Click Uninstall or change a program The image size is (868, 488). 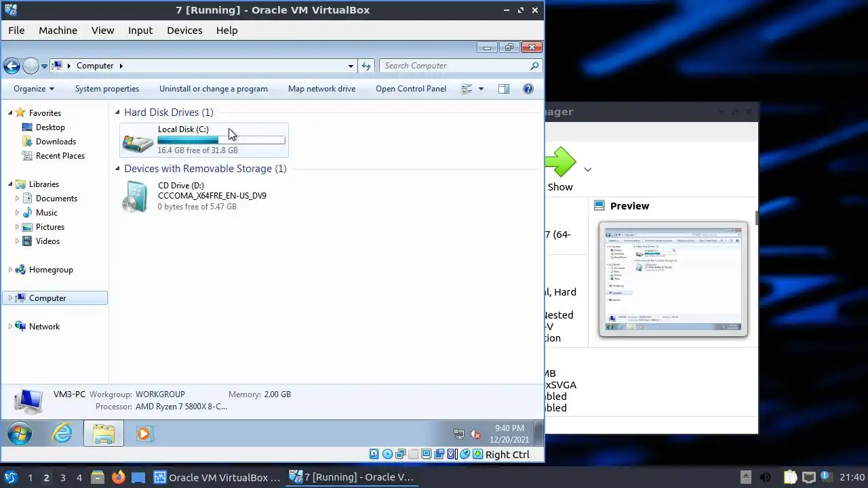[214, 89]
